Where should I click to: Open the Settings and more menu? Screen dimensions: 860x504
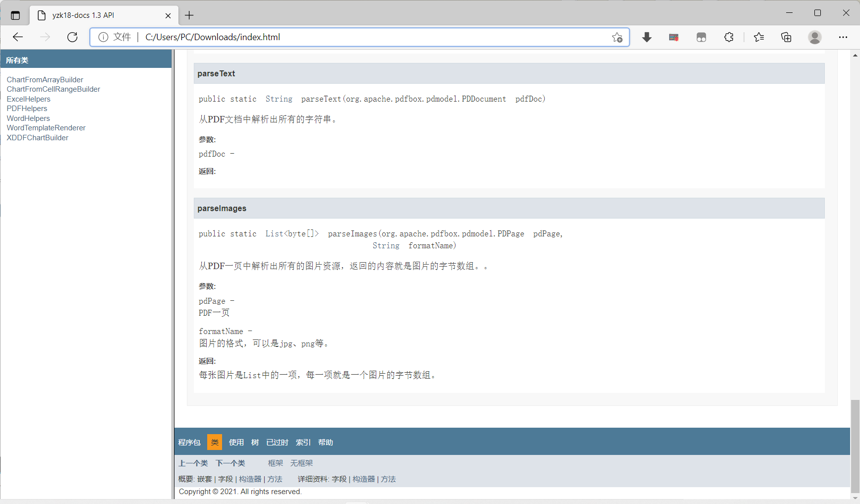click(843, 37)
